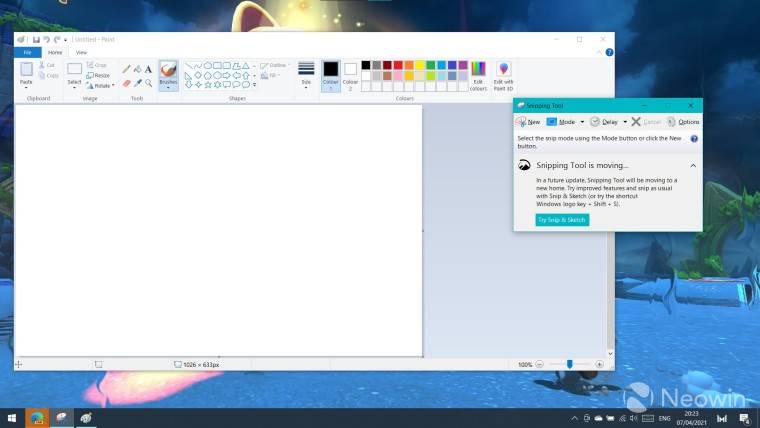Open Microsoft Edge from the taskbar
The image size is (760, 428).
coord(37,418)
